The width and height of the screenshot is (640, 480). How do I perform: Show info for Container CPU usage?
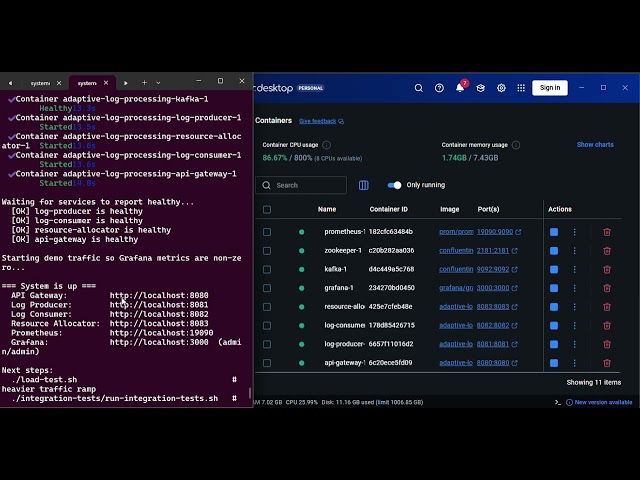327,145
